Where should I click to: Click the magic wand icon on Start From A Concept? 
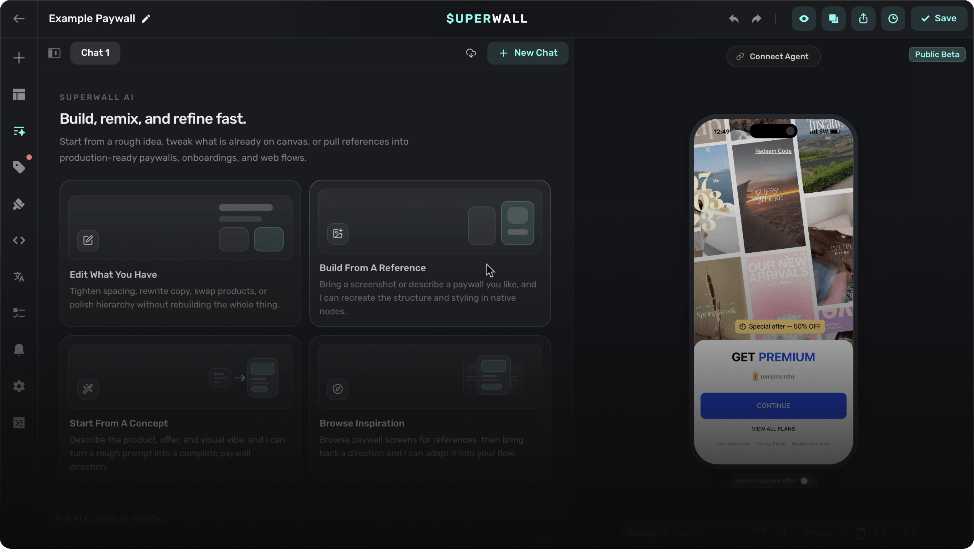88,389
